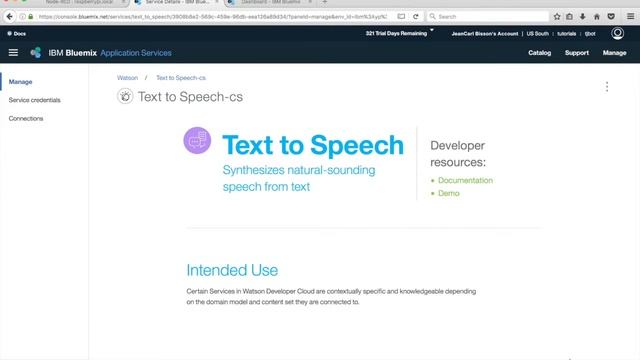Open the browser downloads arrow icon

[582, 17]
